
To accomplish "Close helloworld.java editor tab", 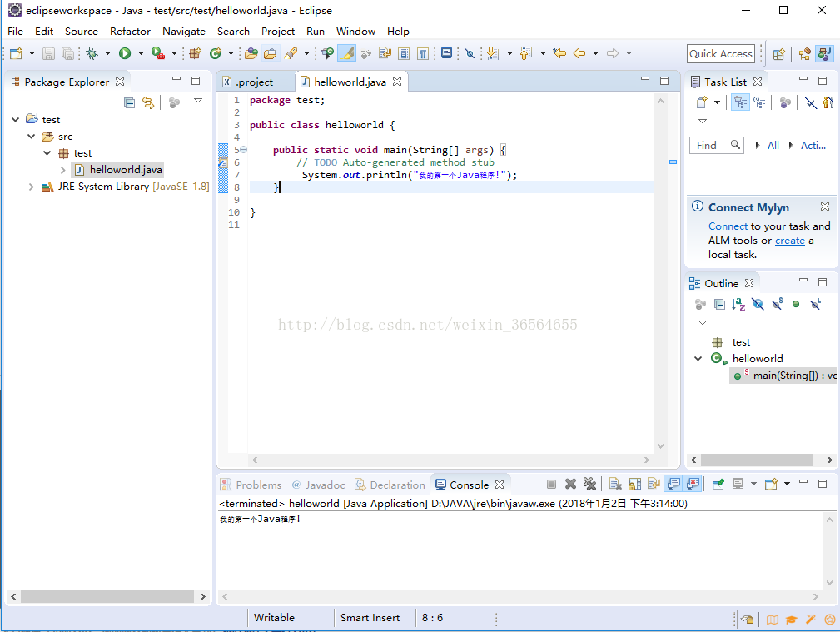I will (397, 82).
